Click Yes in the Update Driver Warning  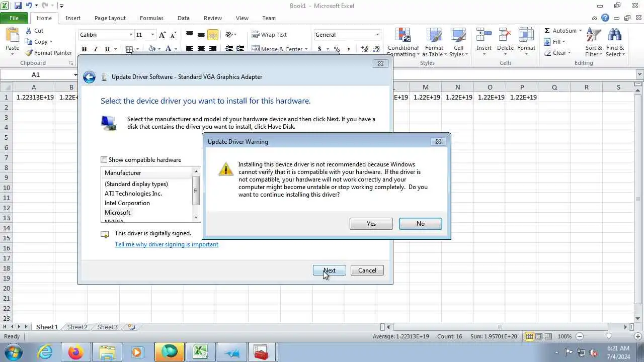tap(371, 224)
